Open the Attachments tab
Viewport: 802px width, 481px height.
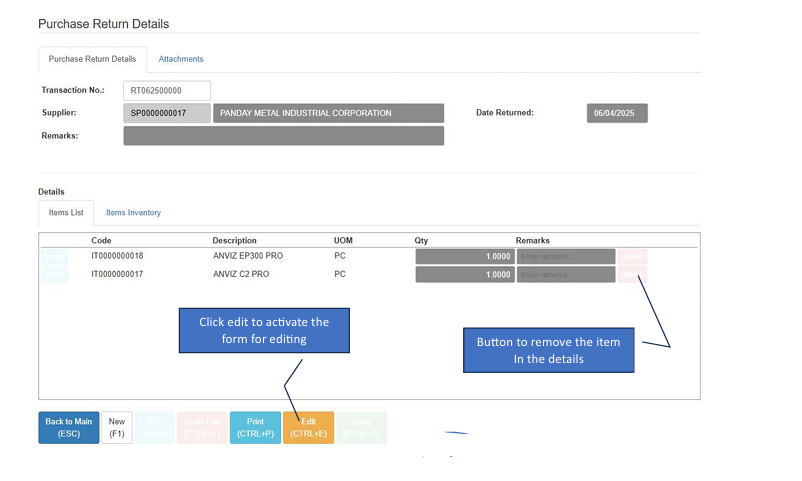click(181, 59)
